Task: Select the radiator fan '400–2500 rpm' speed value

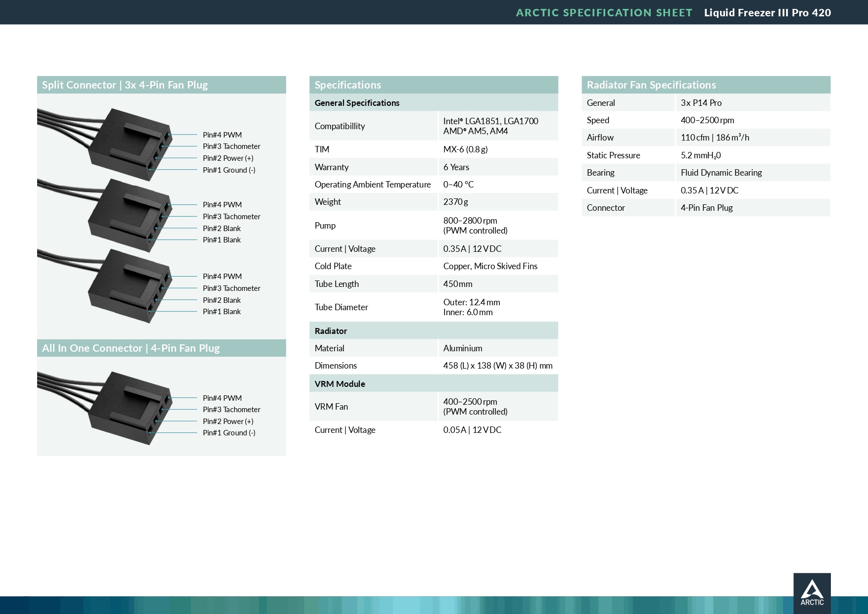Action: (x=708, y=120)
